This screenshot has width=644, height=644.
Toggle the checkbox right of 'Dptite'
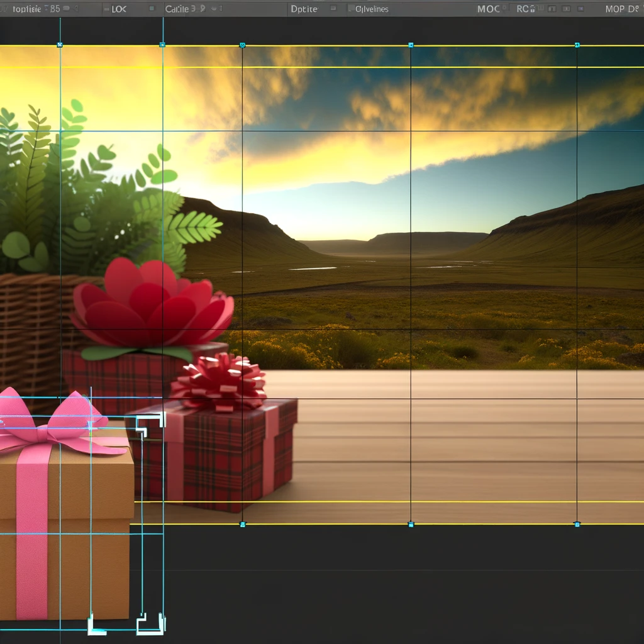(x=333, y=8)
